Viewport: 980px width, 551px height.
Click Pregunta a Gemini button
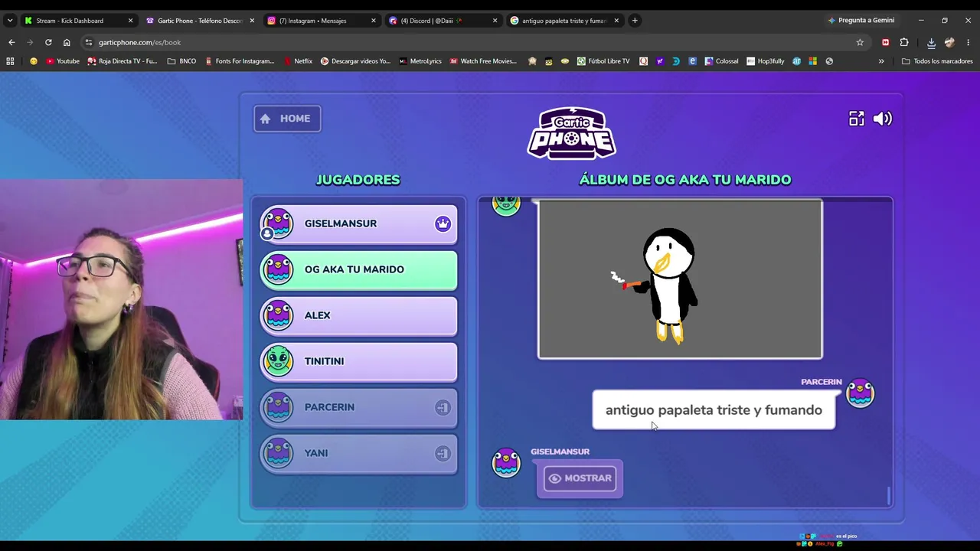pos(861,21)
